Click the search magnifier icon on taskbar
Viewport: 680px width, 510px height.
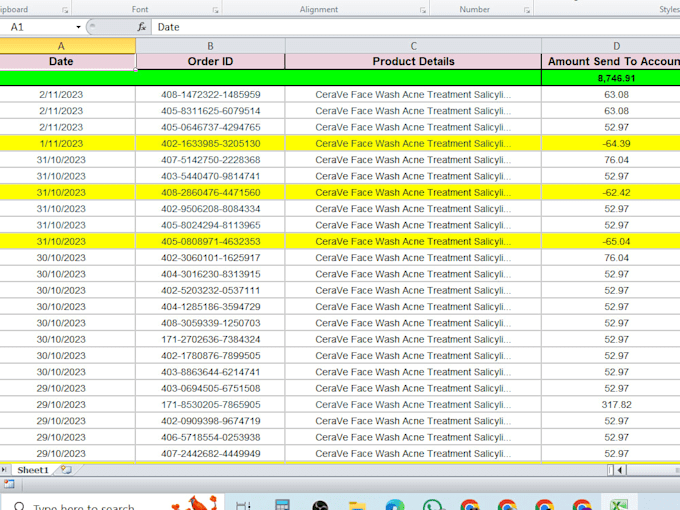(x=19, y=506)
